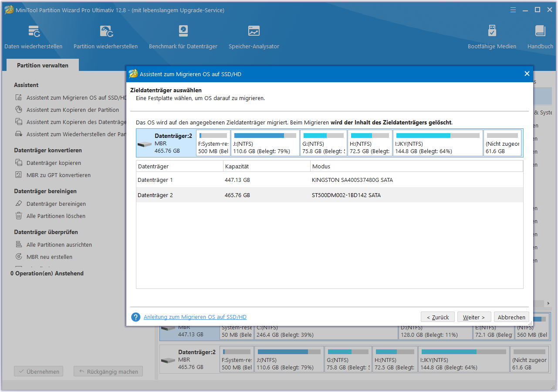The width and height of the screenshot is (558, 392).
Task: Select H:(NTFS) partition block in dialog
Action: click(x=370, y=143)
